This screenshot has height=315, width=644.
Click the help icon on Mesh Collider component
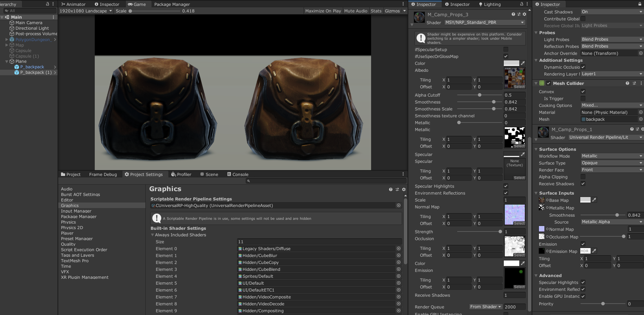click(627, 83)
